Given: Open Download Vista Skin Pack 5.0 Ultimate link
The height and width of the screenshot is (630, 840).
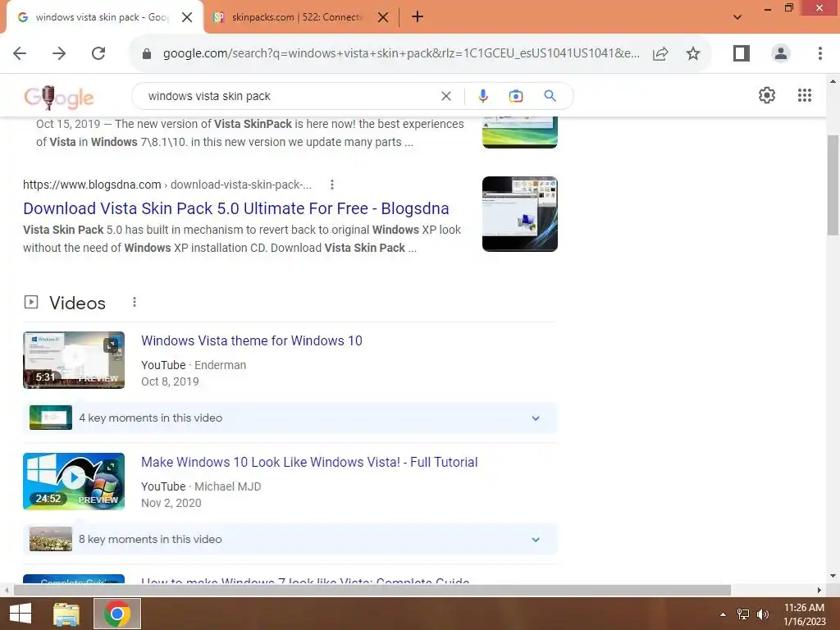Looking at the screenshot, I should point(235,208).
